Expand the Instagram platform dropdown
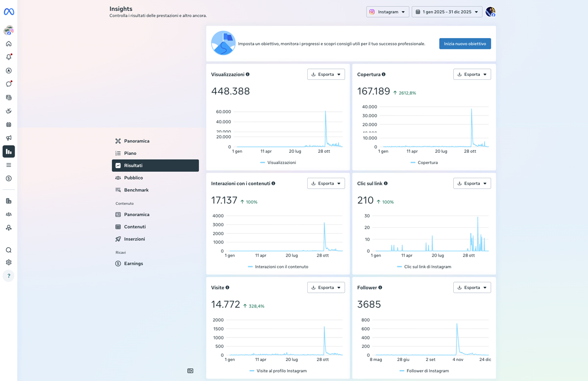This screenshot has height=381, width=588. click(x=388, y=12)
